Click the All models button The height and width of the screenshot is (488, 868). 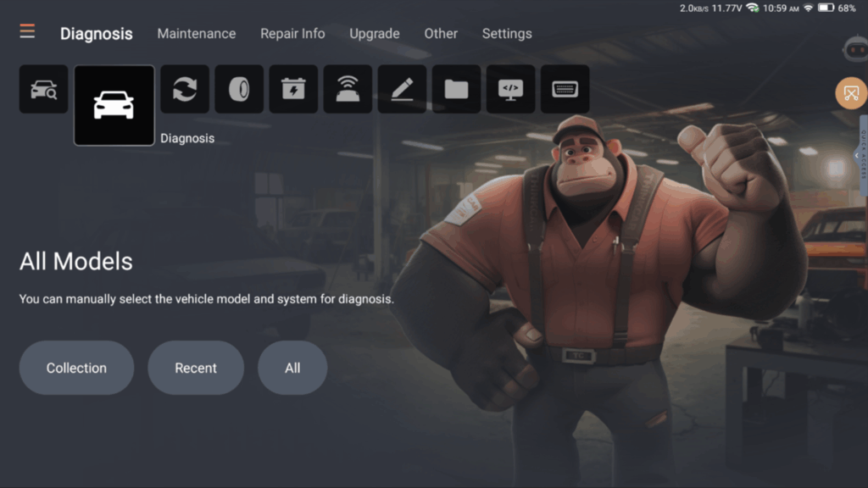click(292, 368)
